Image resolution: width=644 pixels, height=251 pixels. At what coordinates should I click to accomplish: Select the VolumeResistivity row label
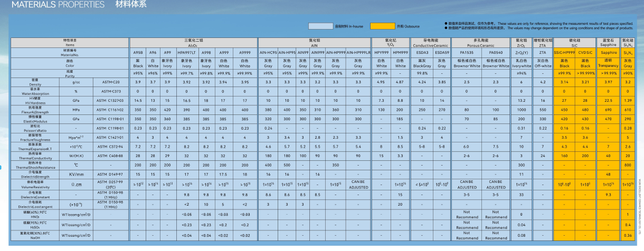pyautogui.click(x=35, y=184)
